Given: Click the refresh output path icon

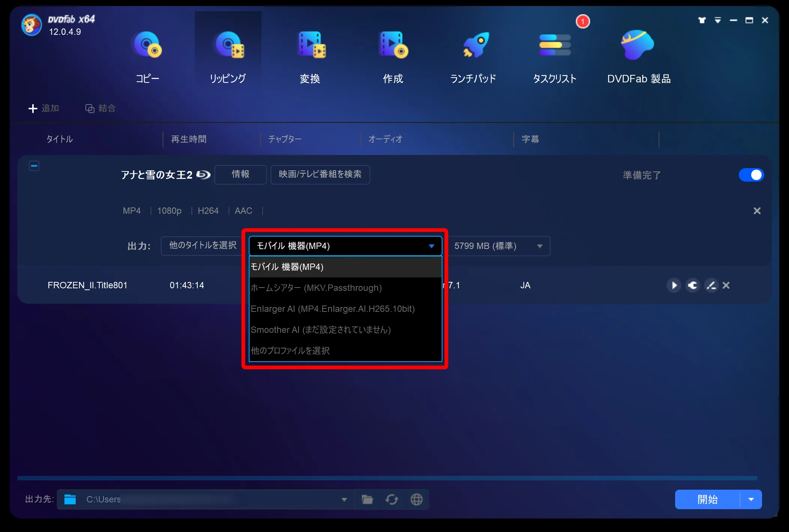Looking at the screenshot, I should pyautogui.click(x=392, y=499).
